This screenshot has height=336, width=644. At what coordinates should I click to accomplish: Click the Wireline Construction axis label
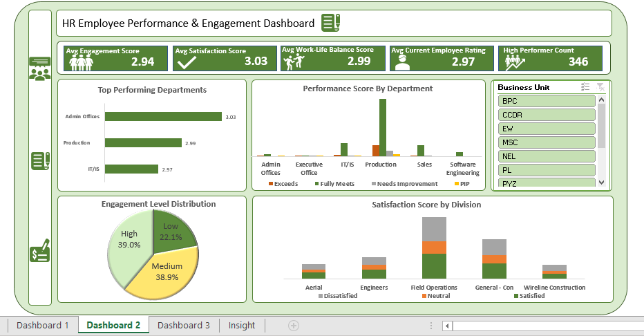click(x=554, y=288)
